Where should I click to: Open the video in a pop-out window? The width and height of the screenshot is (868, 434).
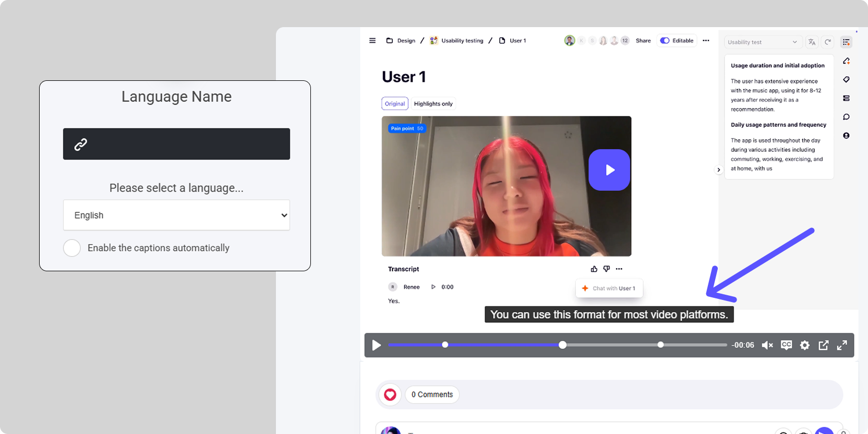823,345
